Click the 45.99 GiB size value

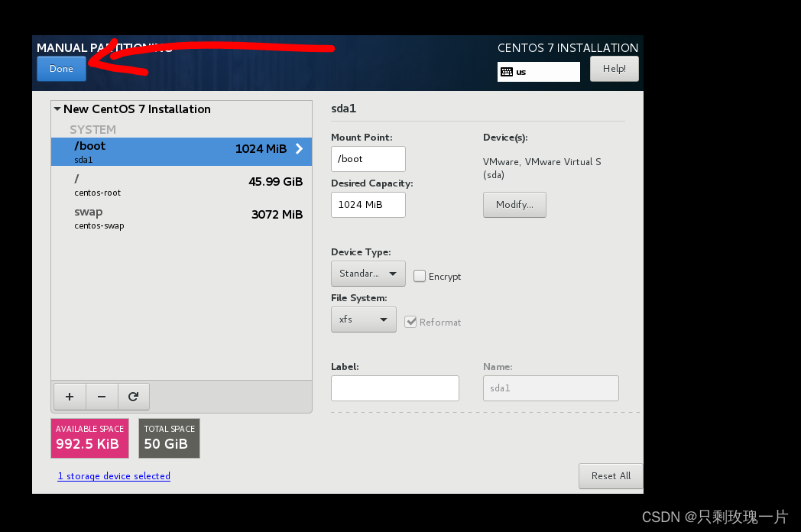[x=276, y=181]
